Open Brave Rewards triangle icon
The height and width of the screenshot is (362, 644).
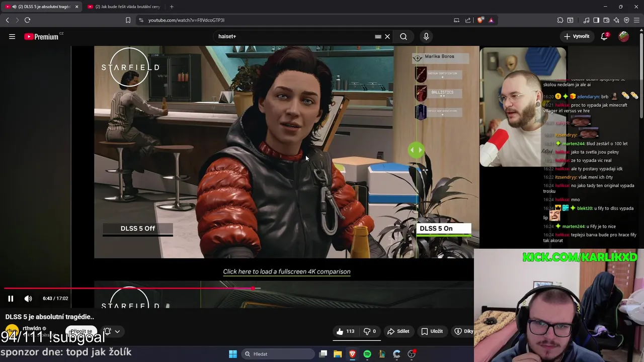pyautogui.click(x=491, y=20)
